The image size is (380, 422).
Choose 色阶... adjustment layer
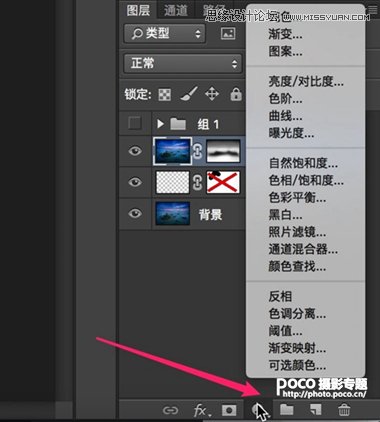[x=285, y=99]
